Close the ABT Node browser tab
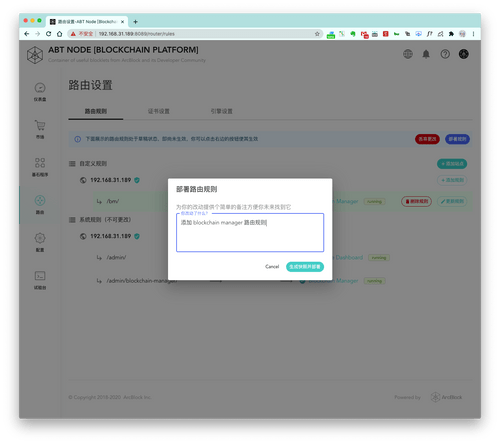The width and height of the screenshot is (500, 444). pos(122,22)
